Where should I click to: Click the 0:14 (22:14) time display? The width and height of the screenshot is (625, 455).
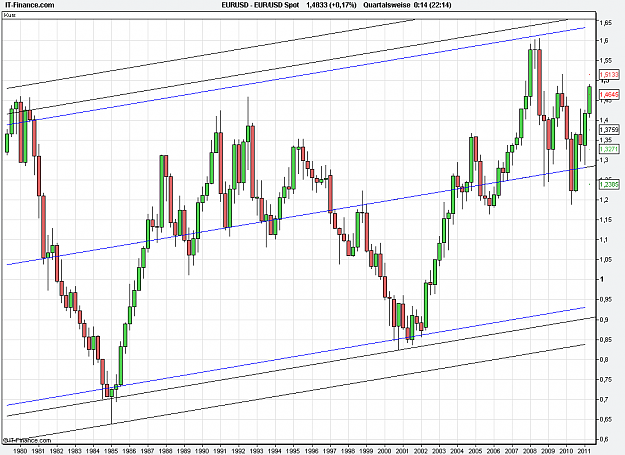pyautogui.click(x=432, y=5)
